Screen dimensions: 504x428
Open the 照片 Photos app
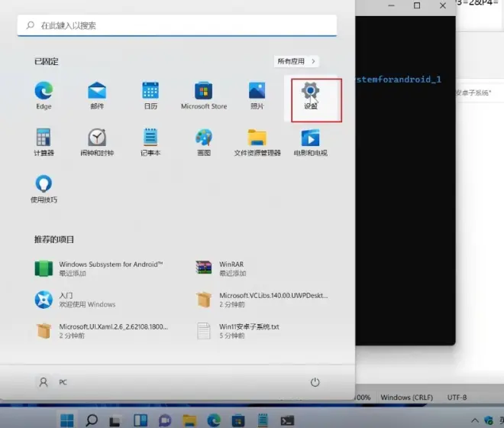(257, 96)
